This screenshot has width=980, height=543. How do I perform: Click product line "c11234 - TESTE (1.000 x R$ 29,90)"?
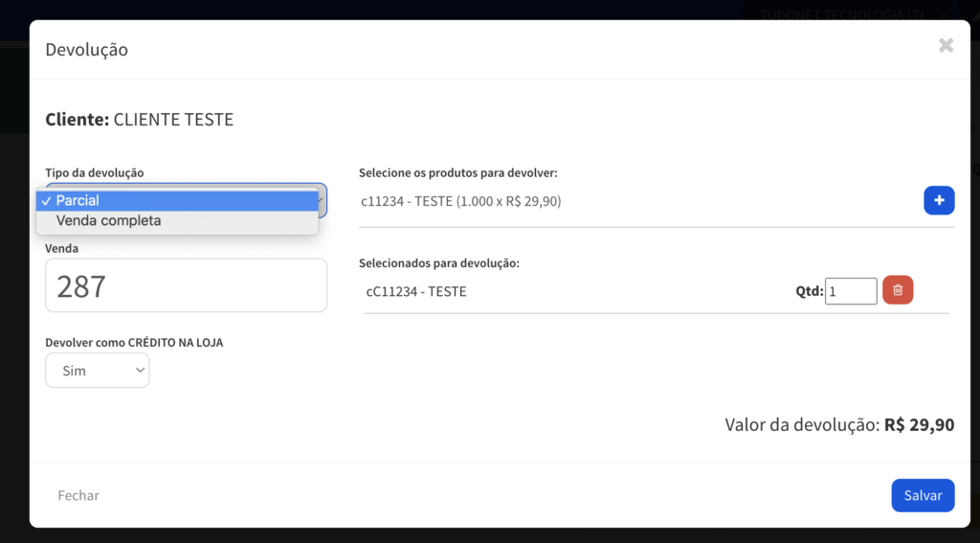click(x=461, y=201)
